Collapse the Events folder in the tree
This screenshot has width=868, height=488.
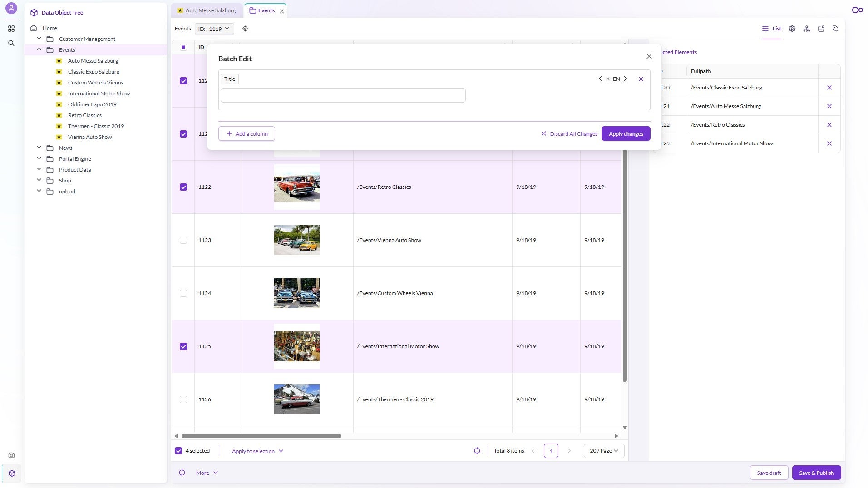pyautogui.click(x=39, y=49)
